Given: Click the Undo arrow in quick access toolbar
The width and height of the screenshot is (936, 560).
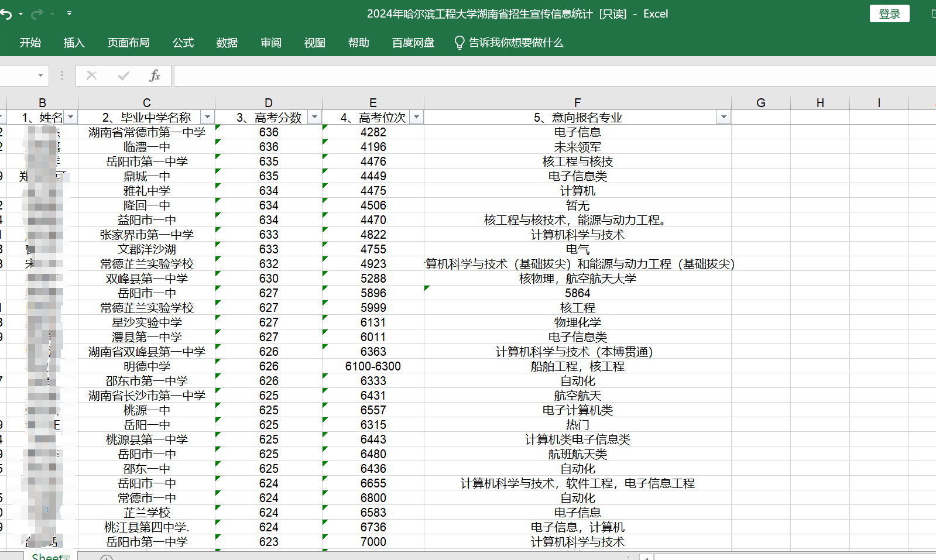Looking at the screenshot, I should (6, 14).
